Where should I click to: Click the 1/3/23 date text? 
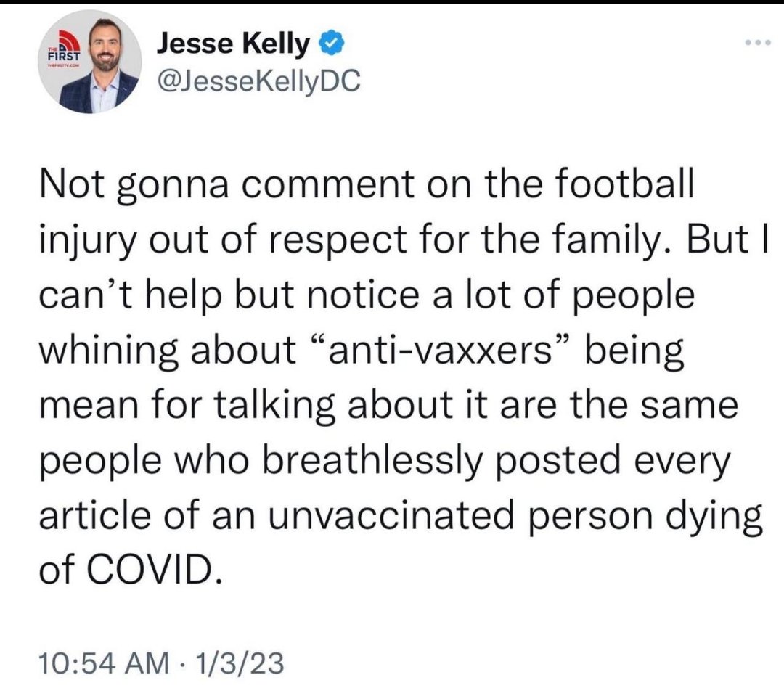(240, 663)
